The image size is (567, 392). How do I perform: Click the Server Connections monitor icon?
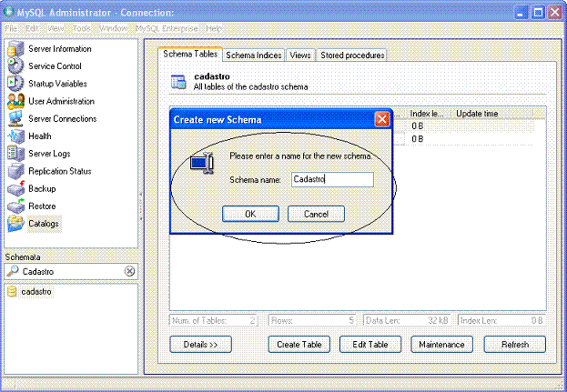(15, 118)
